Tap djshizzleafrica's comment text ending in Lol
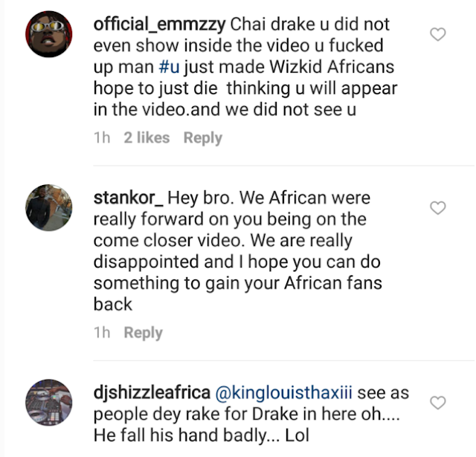 point(201,435)
